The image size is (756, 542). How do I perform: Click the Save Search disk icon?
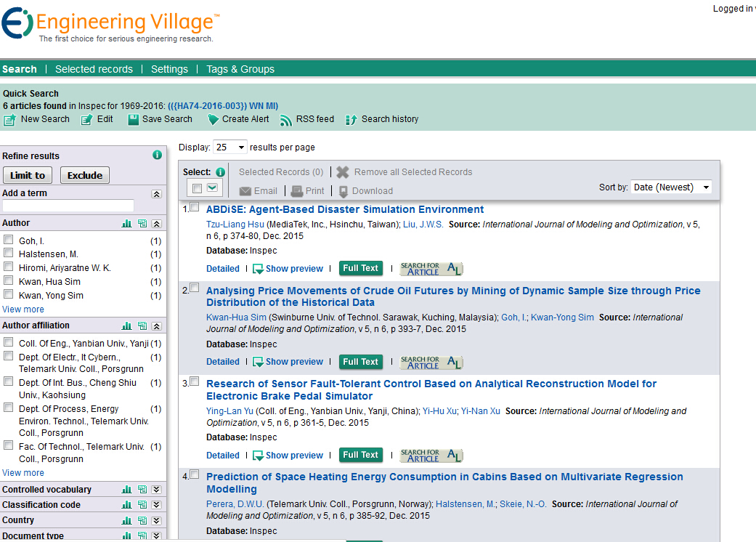click(x=133, y=120)
